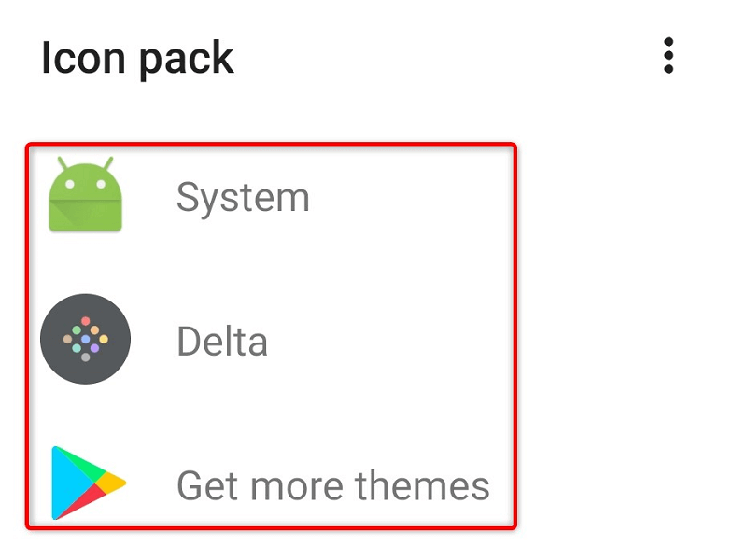
Task: Tap the Android robot's left eye
Action: 70,184
